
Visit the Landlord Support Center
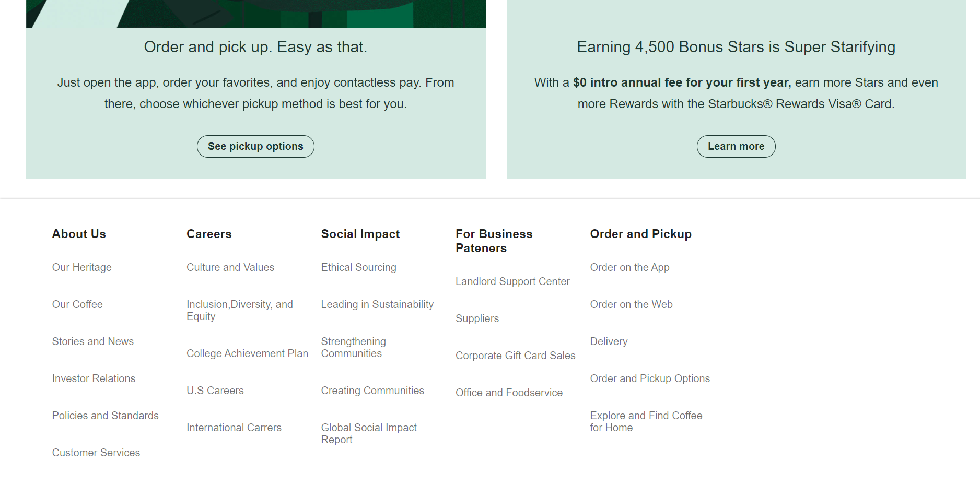point(512,281)
